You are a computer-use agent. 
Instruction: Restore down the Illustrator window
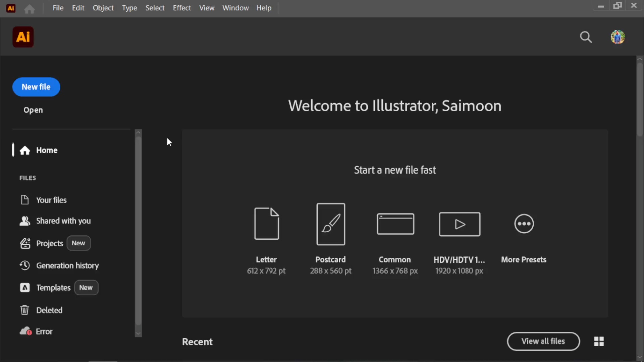(618, 6)
